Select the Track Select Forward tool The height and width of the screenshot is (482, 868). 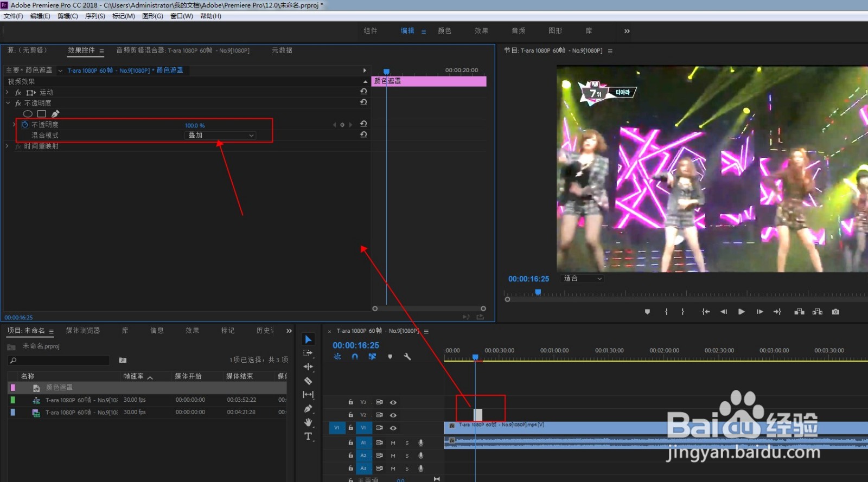click(308, 353)
